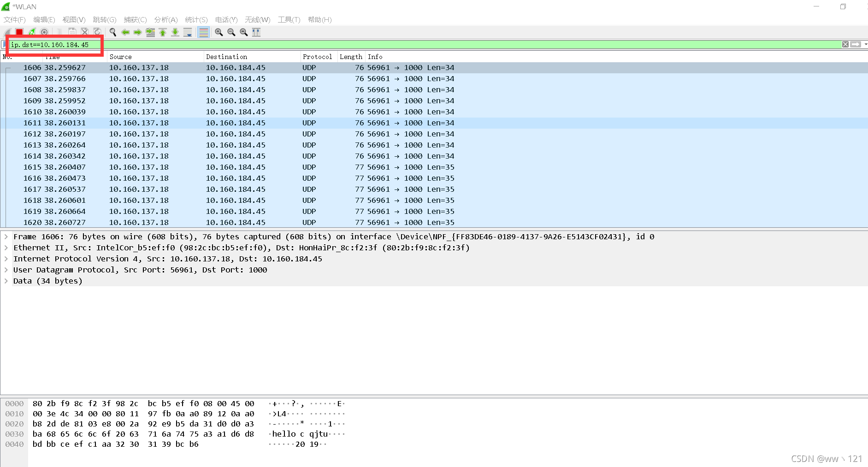This screenshot has height=467, width=868.
Task: Click the ip.dst display filter field
Action: (x=424, y=45)
